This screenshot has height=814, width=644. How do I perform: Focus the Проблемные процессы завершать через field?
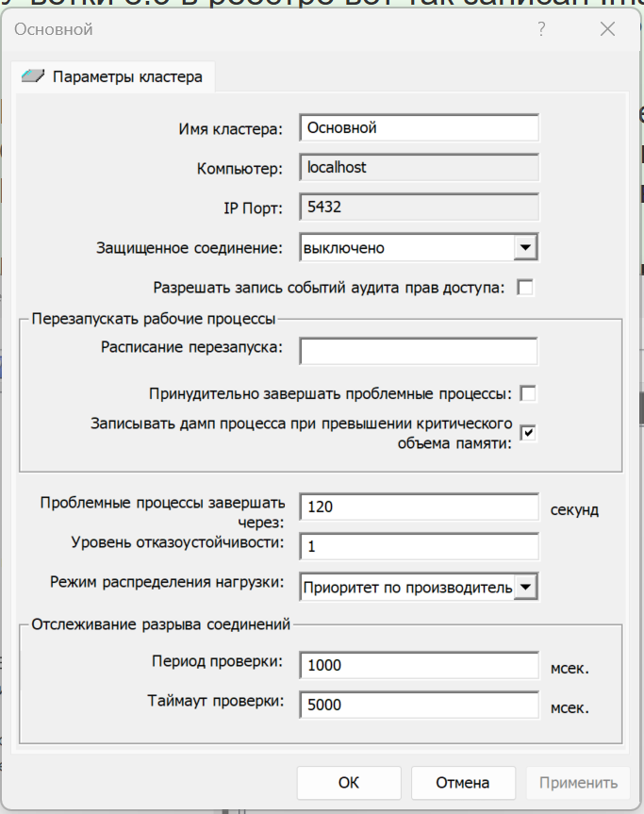pyautogui.click(x=419, y=507)
